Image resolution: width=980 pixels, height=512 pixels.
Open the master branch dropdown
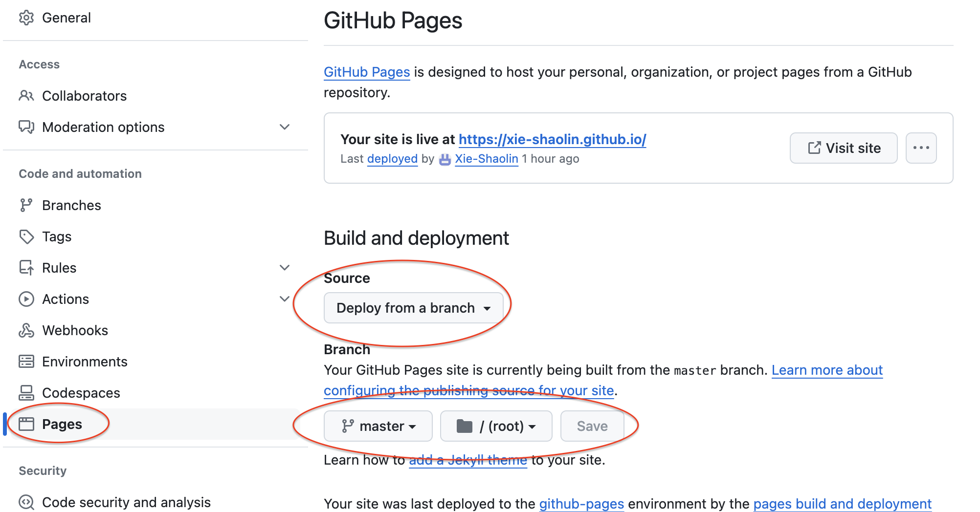(x=378, y=426)
